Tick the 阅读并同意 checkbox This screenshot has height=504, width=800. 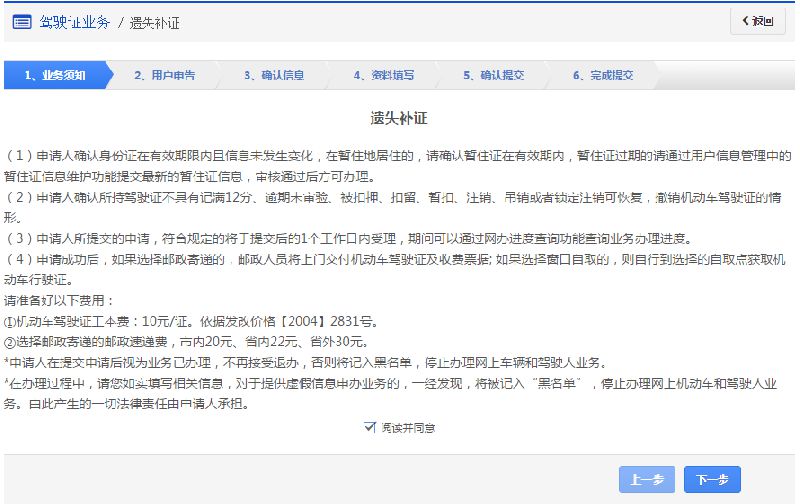click(371, 427)
